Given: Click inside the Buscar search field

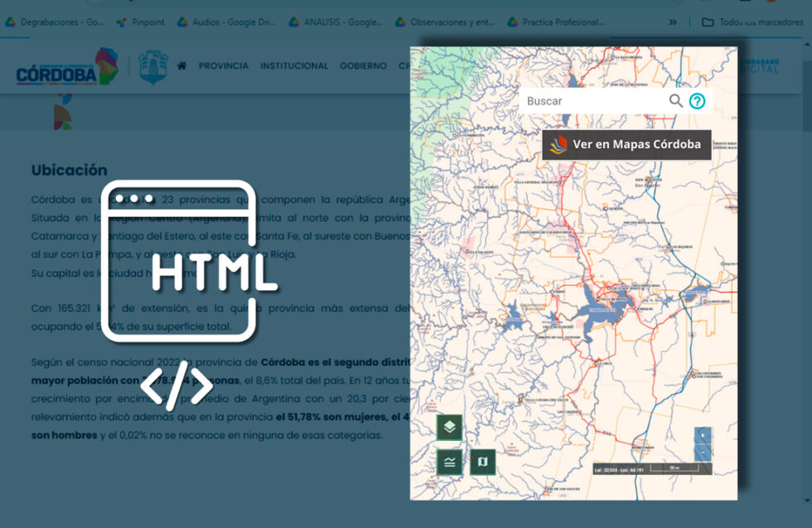Looking at the screenshot, I should click(x=580, y=100).
